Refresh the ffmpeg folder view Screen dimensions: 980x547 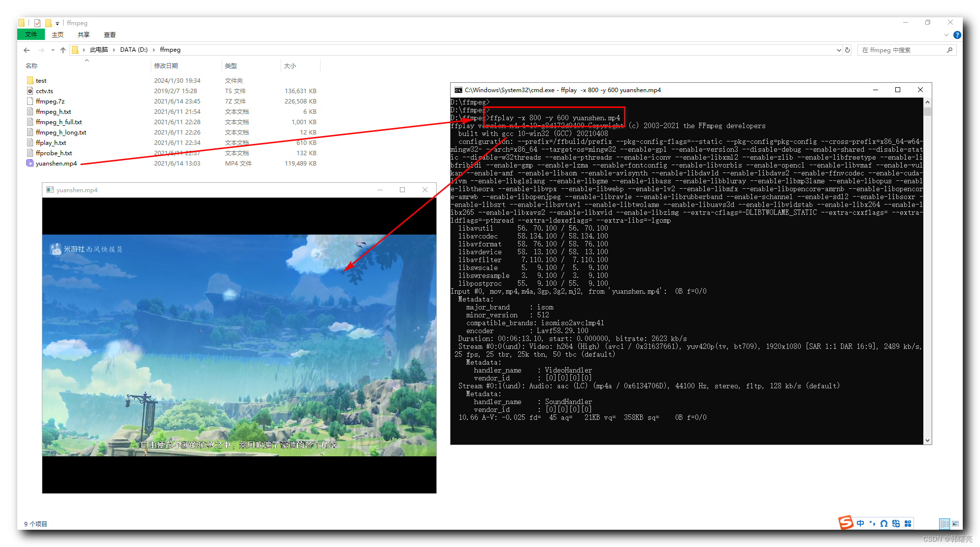click(848, 50)
